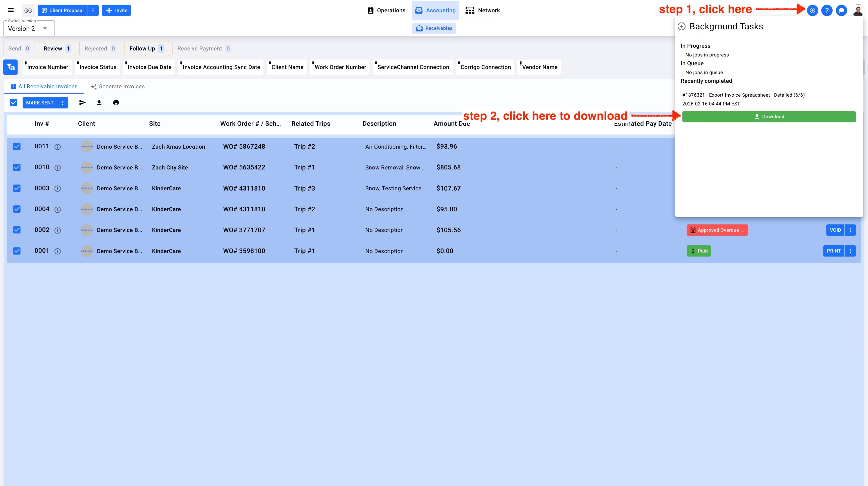868x486 pixels.
Task: Uncheck the checkbox for invoice 0010
Action: click(x=17, y=167)
